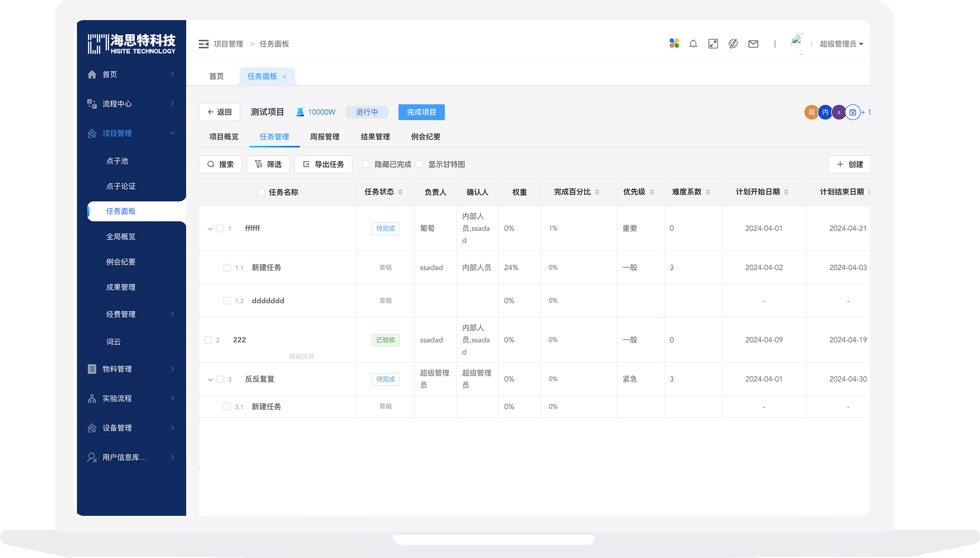Expand 实验流程 sidebar menu
The width and height of the screenshot is (980, 558).
coord(172,398)
